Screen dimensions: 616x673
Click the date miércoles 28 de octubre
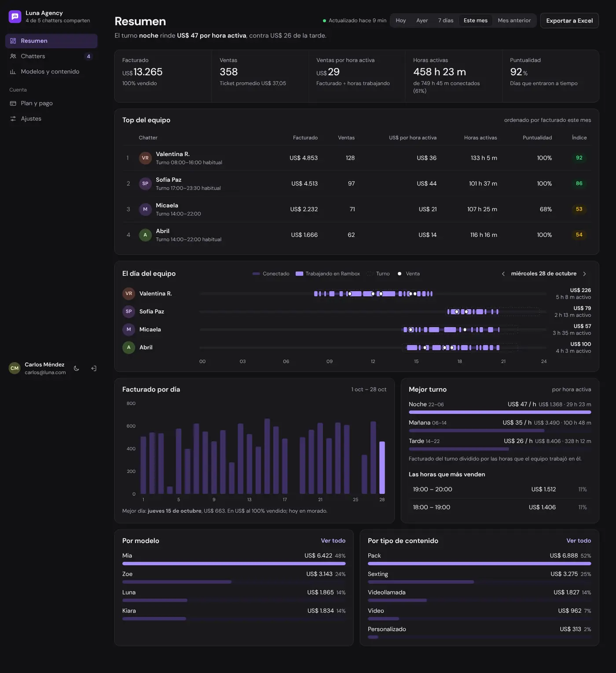pyautogui.click(x=544, y=274)
